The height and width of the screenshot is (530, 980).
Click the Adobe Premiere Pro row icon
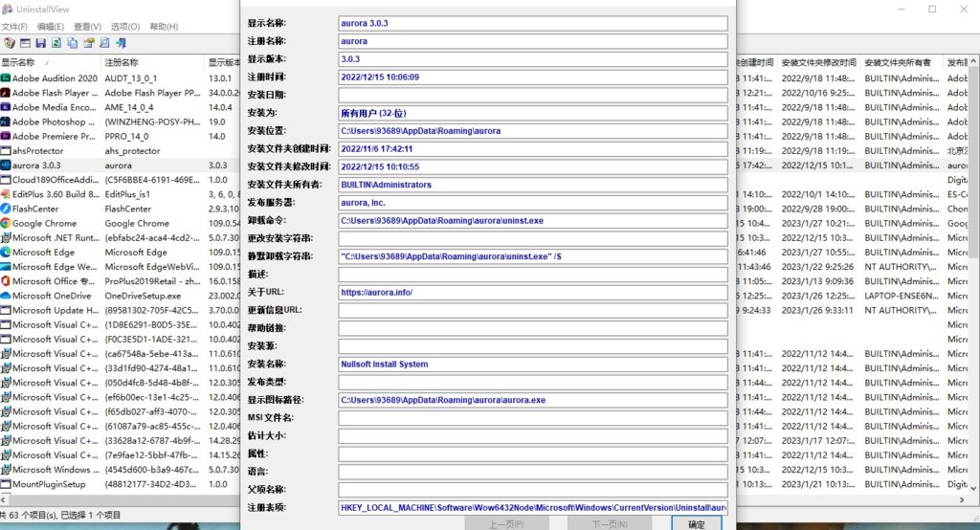pyautogui.click(x=6, y=136)
